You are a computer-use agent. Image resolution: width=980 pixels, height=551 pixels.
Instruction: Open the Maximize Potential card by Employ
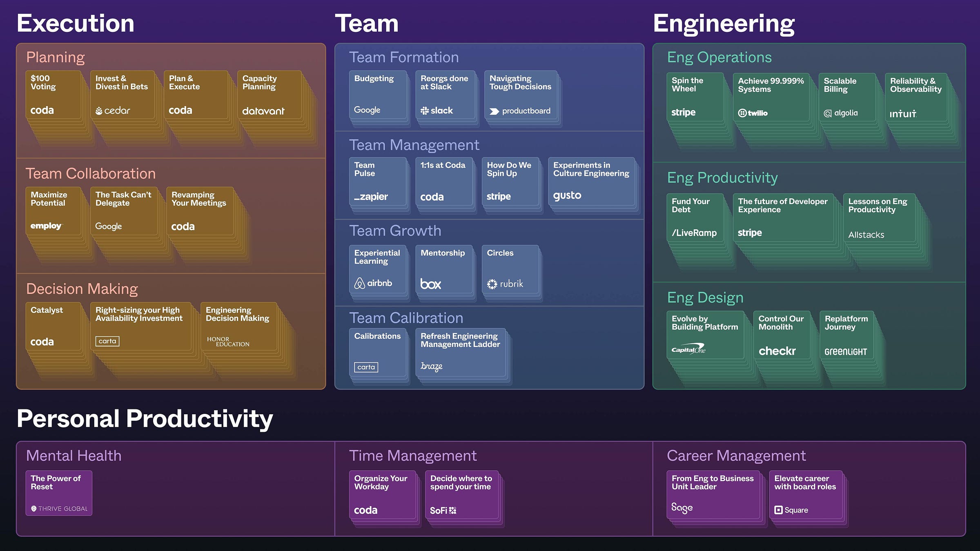pyautogui.click(x=53, y=211)
